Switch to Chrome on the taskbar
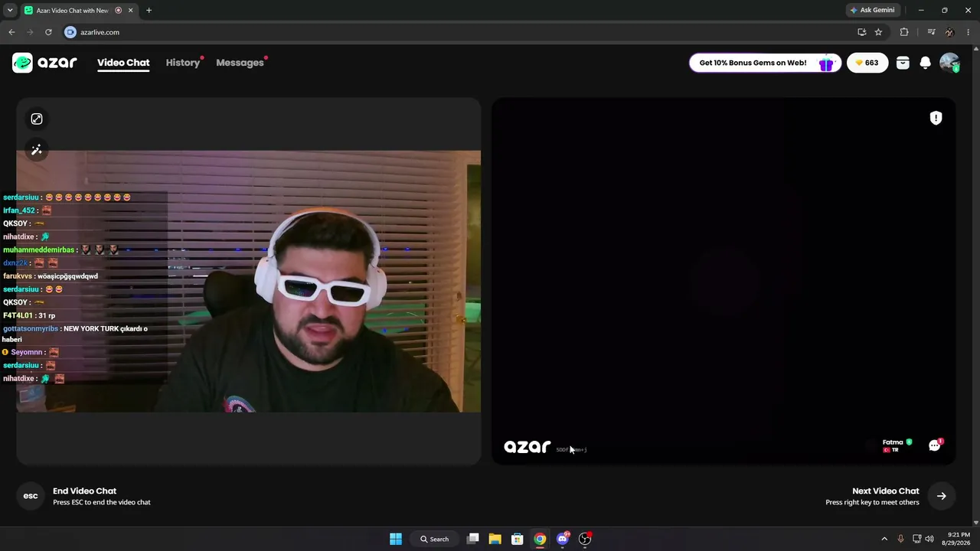 click(540, 539)
